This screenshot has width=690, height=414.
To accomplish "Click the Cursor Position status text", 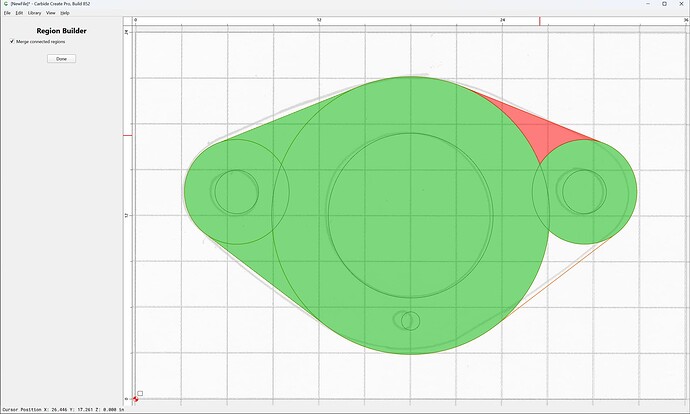I will click(62, 410).
